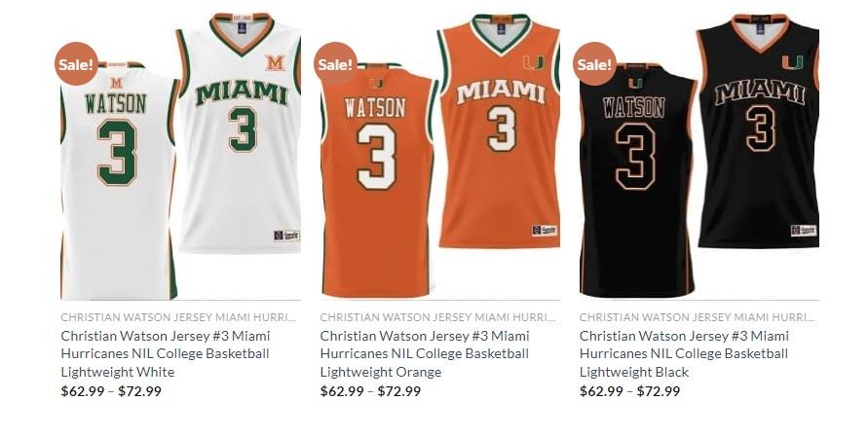Image resolution: width=868 pixels, height=437 pixels.
Task: Click the M logo on white jersey front
Action: (x=275, y=63)
